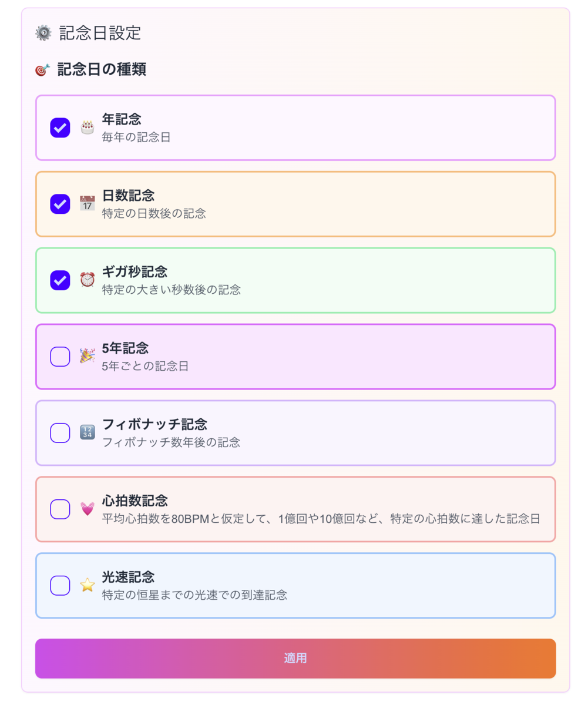Uncheck the 日数記念 checkbox
The height and width of the screenshot is (705, 588).
point(60,204)
